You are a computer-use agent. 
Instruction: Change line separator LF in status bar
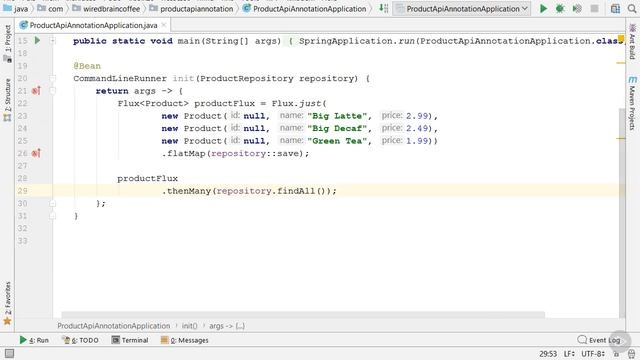[569, 353]
